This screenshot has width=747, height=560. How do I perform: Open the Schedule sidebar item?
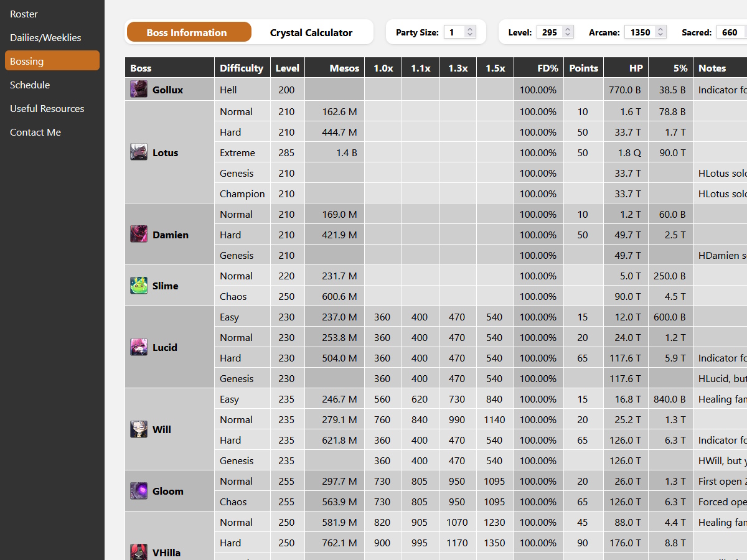point(30,85)
